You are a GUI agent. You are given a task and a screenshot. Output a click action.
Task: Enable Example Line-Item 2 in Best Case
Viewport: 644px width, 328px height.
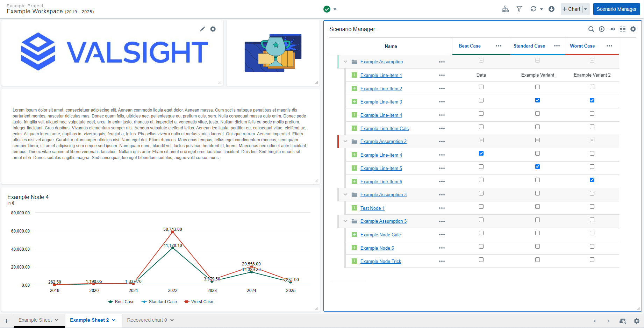481,87
